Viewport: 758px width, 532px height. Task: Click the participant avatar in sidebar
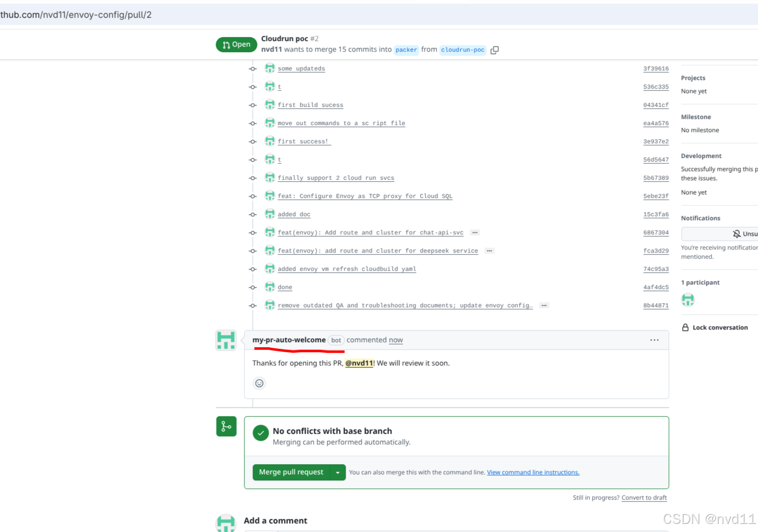pyautogui.click(x=688, y=300)
